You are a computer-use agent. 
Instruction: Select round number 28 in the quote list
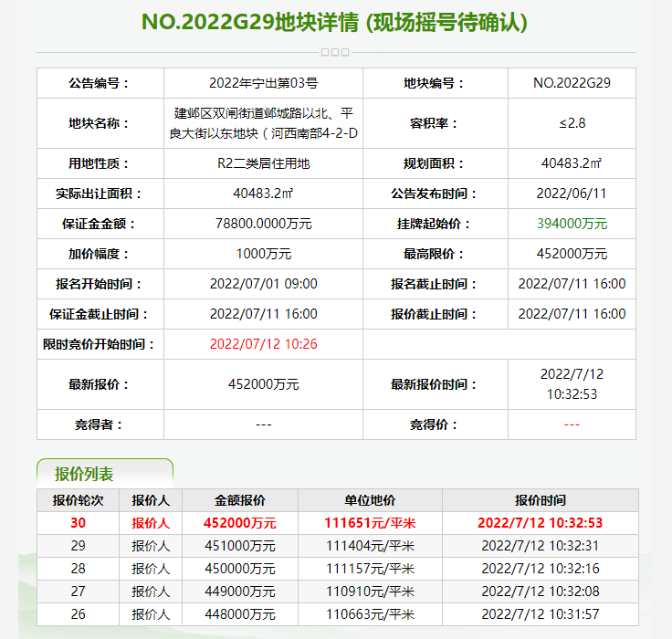click(x=78, y=569)
